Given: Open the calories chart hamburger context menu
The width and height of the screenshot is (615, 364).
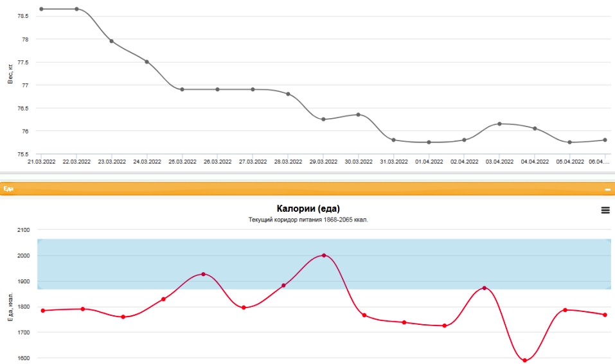Looking at the screenshot, I should (x=605, y=211).
